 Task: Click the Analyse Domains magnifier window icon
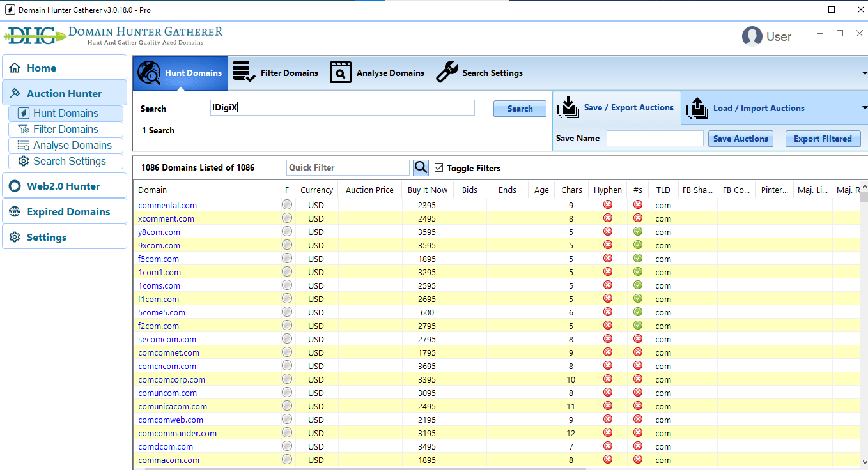point(341,73)
